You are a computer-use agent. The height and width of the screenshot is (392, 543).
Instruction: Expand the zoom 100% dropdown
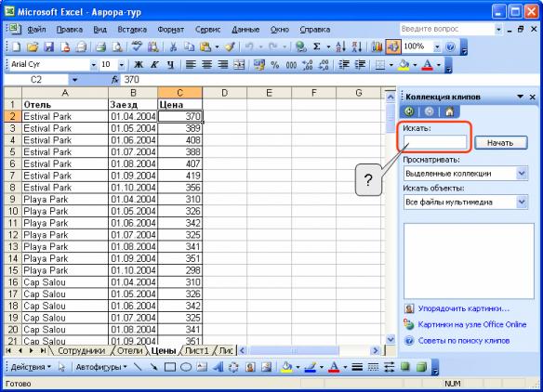click(x=437, y=46)
